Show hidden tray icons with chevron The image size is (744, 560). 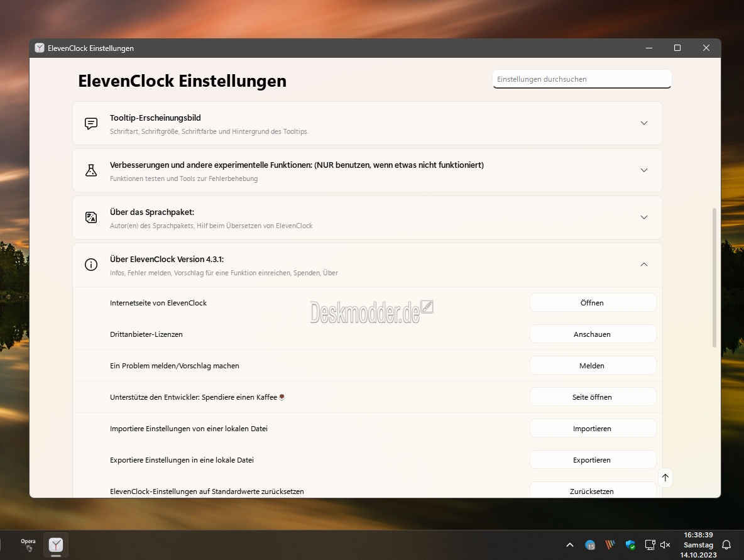click(569, 545)
